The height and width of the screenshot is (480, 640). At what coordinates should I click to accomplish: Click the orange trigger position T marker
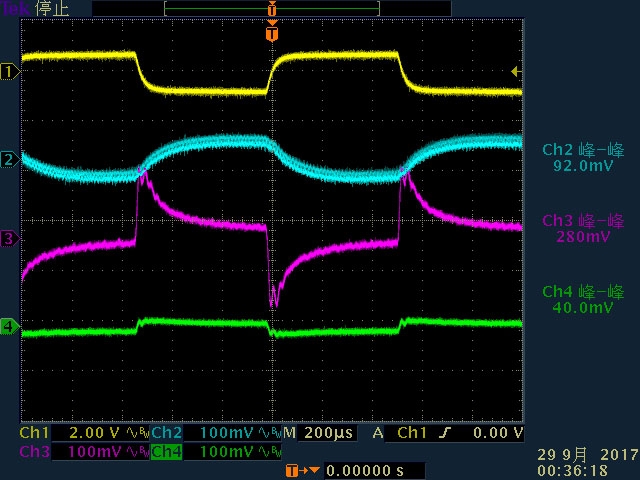[272, 33]
